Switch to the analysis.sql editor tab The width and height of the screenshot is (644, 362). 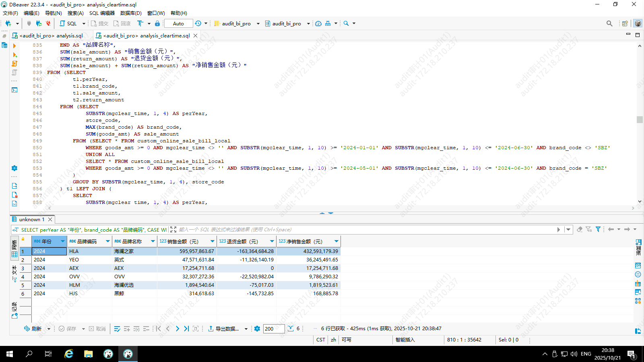pos(51,35)
